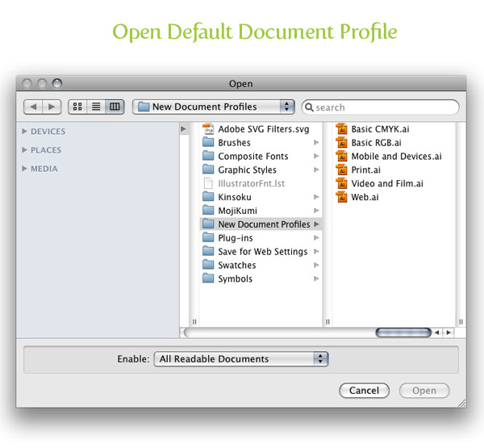
Task: Click the IllustratorFnt.lst file icon
Action: point(208,183)
